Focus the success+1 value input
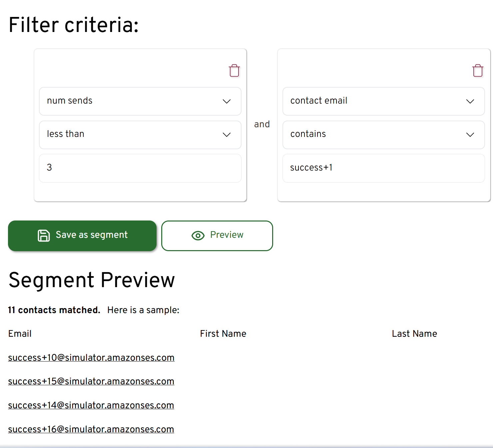The height and width of the screenshot is (448, 493). [383, 168]
